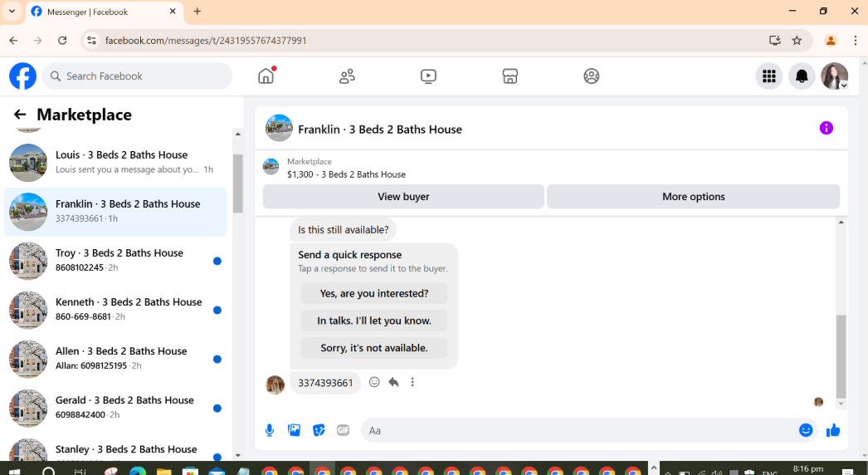This screenshot has height=475, width=868.
Task: Open Microsoft Edge from the taskbar
Action: [138, 471]
